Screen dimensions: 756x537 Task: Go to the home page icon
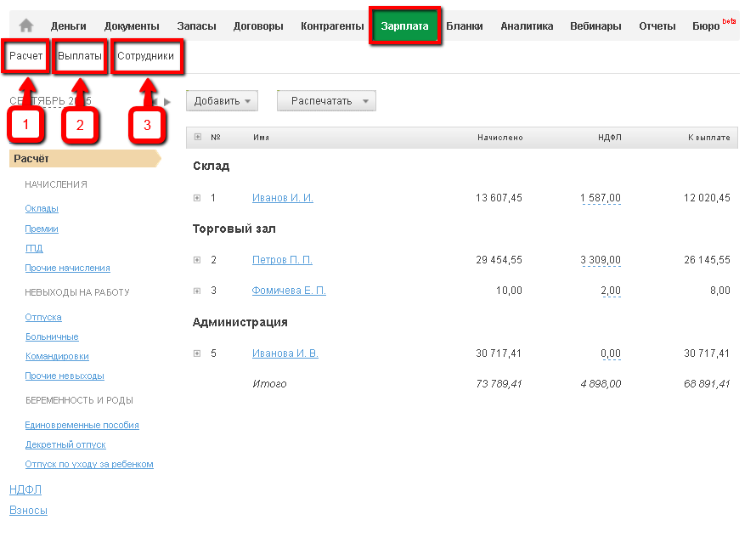pyautogui.click(x=26, y=25)
